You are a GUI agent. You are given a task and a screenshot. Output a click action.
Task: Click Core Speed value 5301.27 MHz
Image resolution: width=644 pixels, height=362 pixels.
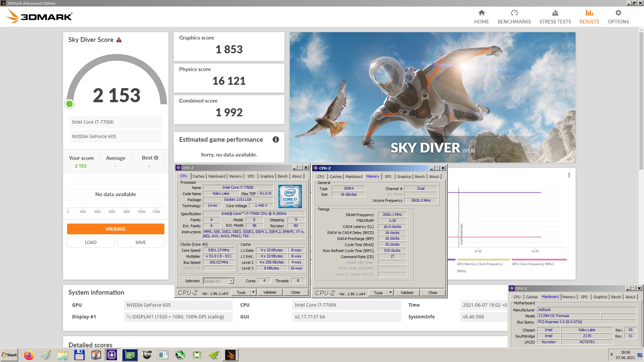[x=219, y=250]
